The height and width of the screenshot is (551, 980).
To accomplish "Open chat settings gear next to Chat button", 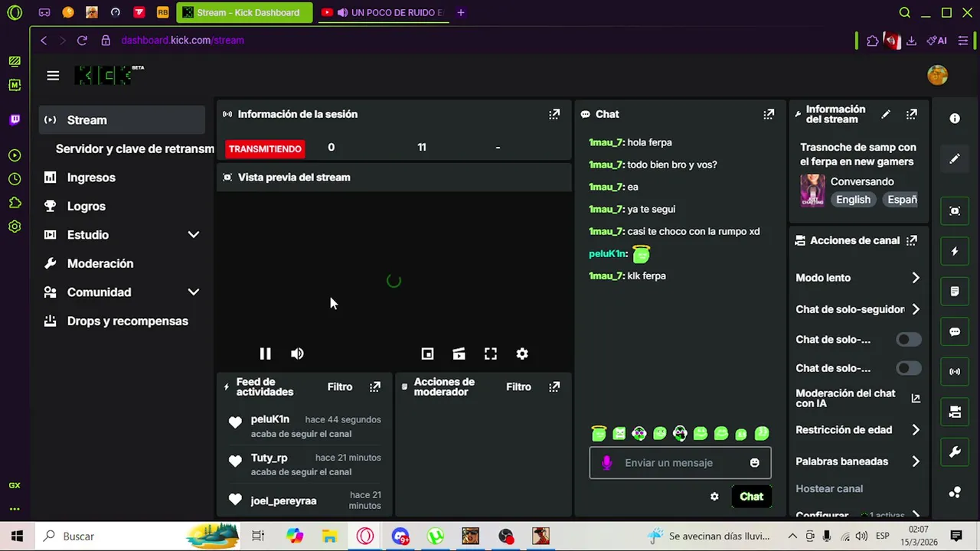I will [714, 497].
